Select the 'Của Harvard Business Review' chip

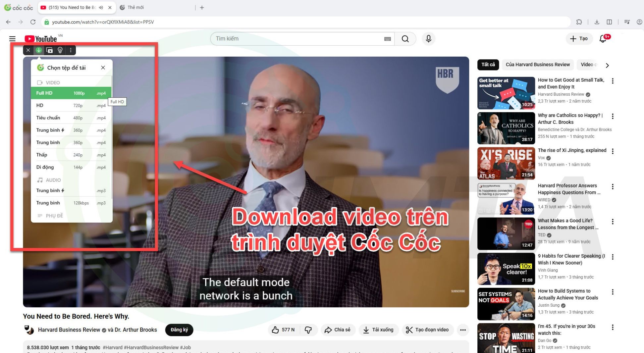click(537, 65)
